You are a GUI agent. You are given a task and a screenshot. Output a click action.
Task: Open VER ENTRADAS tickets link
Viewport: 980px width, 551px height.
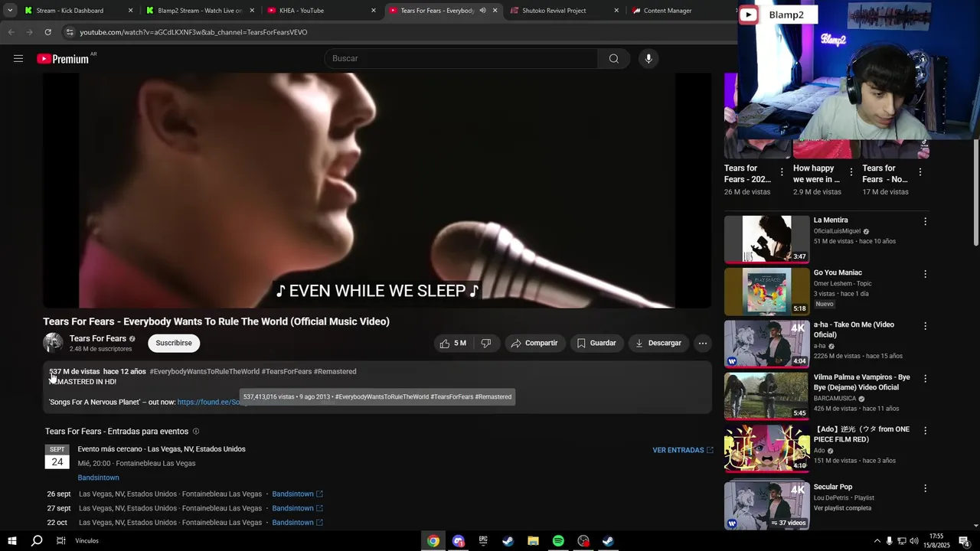pyautogui.click(x=683, y=450)
